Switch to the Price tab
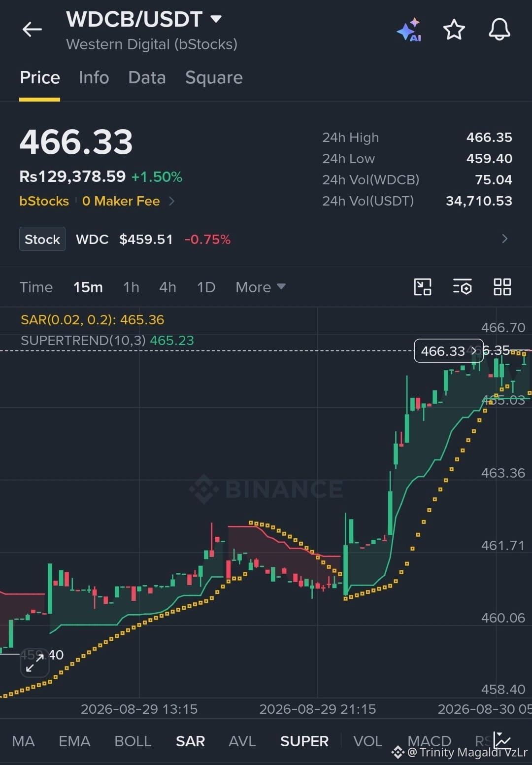The image size is (532, 765). tap(40, 78)
